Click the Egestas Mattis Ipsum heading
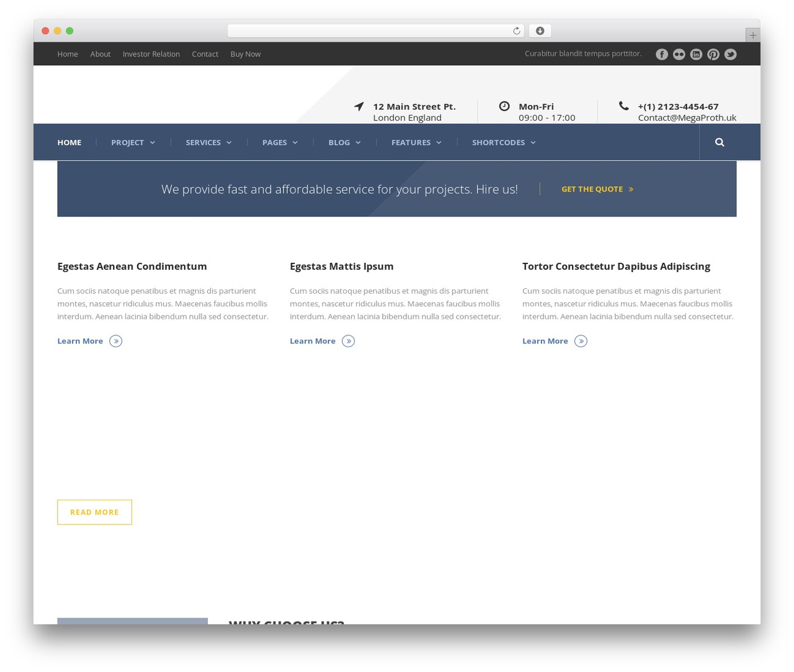The width and height of the screenshot is (794, 672). (x=342, y=267)
